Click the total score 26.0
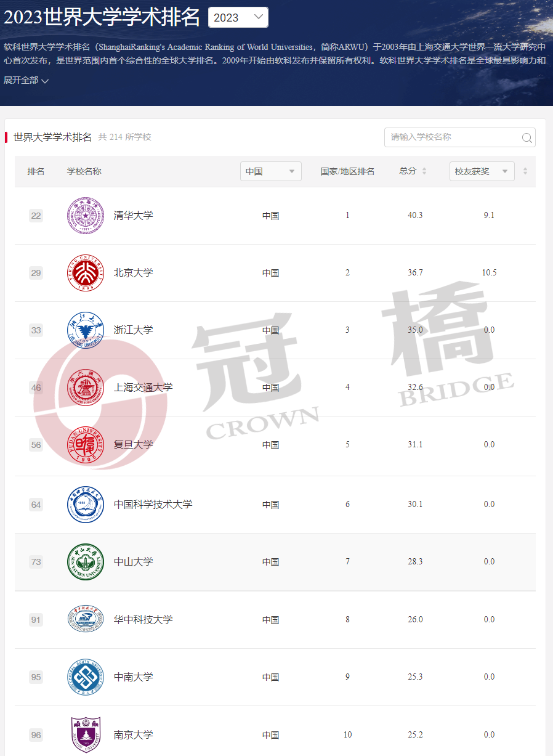This screenshot has width=553, height=756. tap(415, 620)
